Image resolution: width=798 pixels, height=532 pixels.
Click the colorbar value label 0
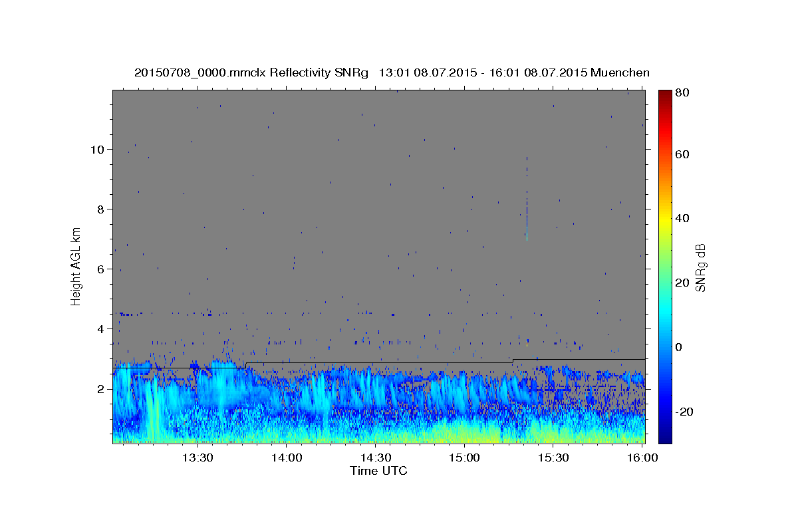point(679,347)
